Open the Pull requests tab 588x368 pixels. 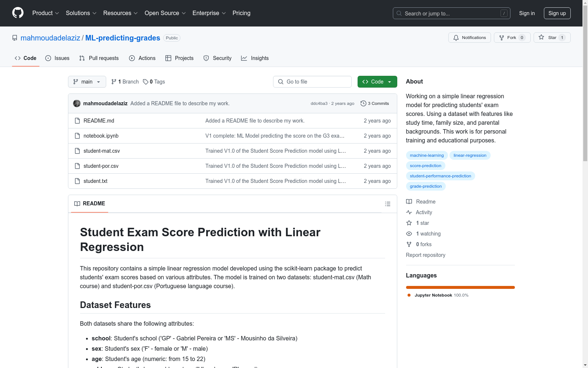(x=99, y=58)
